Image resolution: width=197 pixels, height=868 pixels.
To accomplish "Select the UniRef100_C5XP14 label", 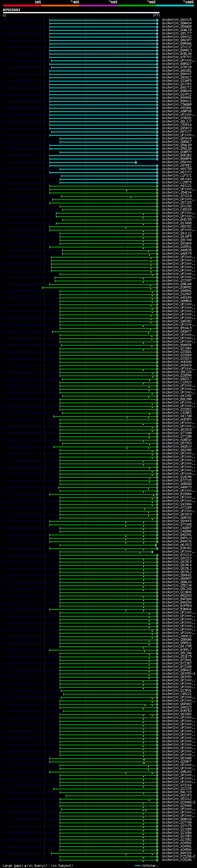I will (177, 125).
